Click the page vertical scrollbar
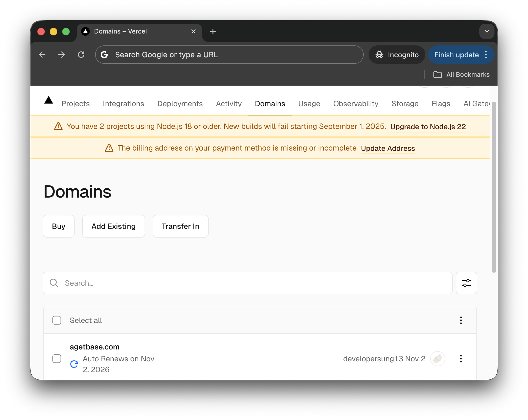The height and width of the screenshot is (420, 528). [494, 186]
